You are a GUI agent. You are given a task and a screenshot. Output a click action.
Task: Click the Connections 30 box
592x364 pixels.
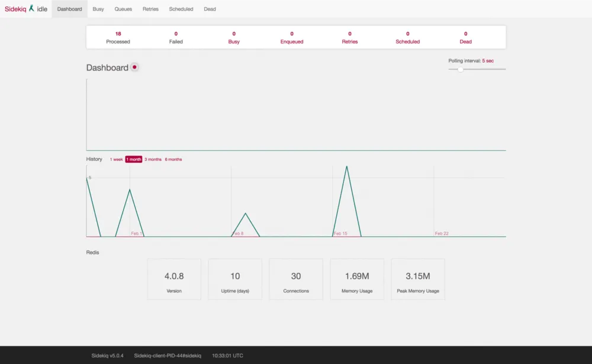296,279
